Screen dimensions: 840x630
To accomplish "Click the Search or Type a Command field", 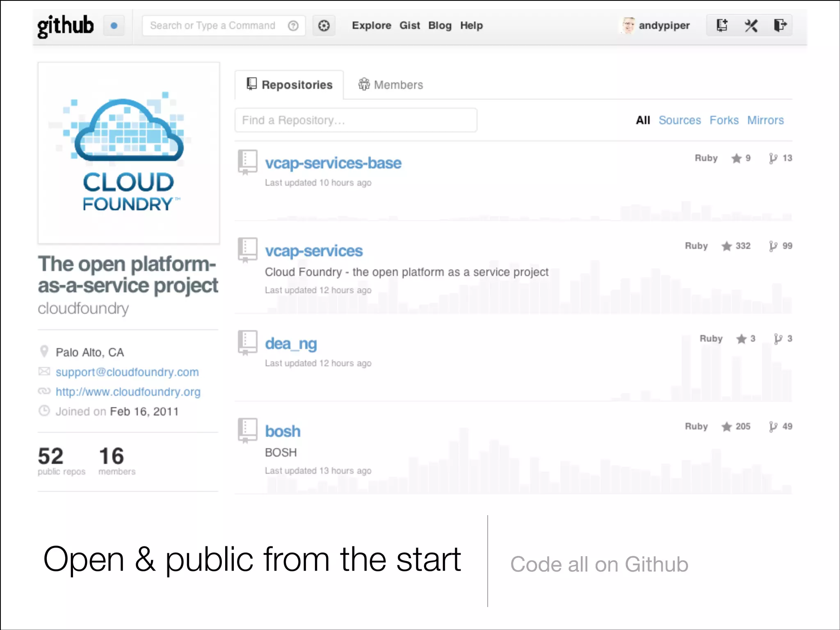I will [x=224, y=26].
